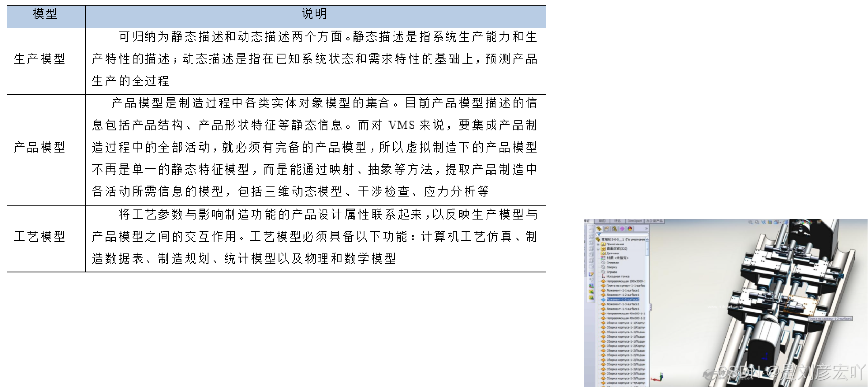The width and height of the screenshot is (868, 387).
Task: Click the 模型 column header
Action: coord(46,17)
